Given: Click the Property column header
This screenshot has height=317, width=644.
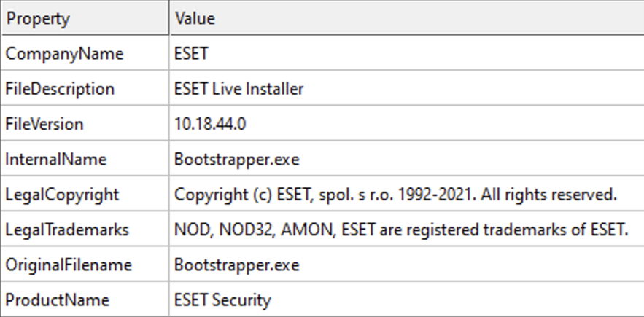Looking at the screenshot, I should (84, 18).
